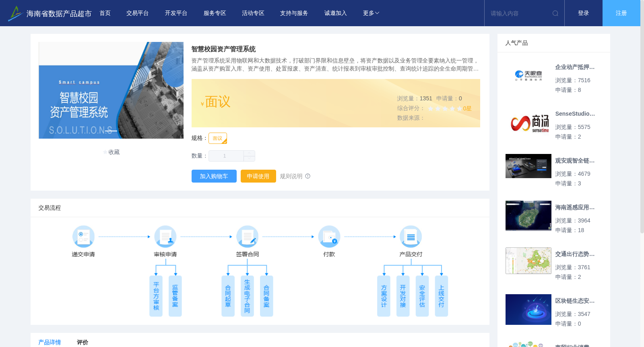
Task: Click the 合同起草 sub-step box
Action: pos(228,296)
